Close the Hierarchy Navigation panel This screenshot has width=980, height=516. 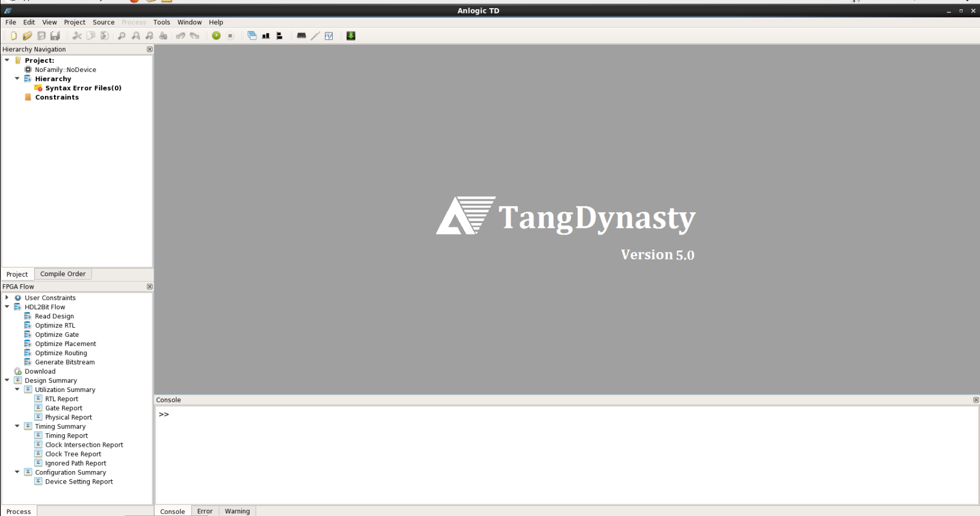[150, 49]
